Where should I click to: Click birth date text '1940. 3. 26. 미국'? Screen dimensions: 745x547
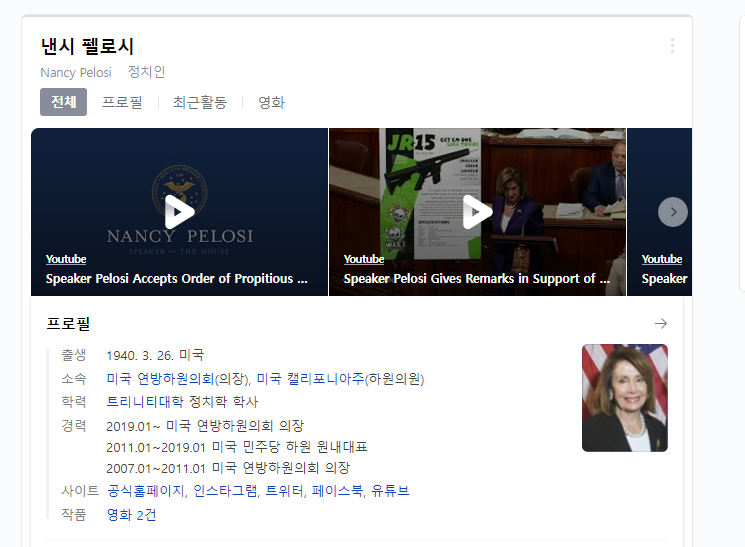[155, 355]
